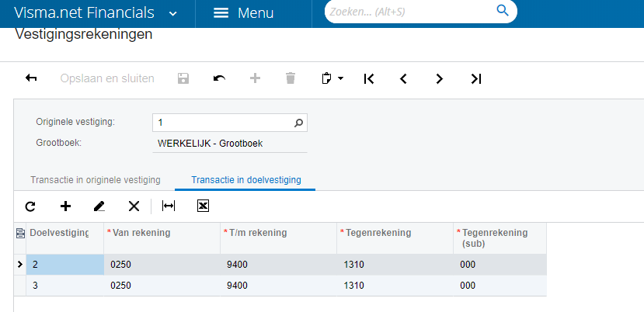644x312 pixels.
Task: Jump to last record icon
Action: [476, 78]
